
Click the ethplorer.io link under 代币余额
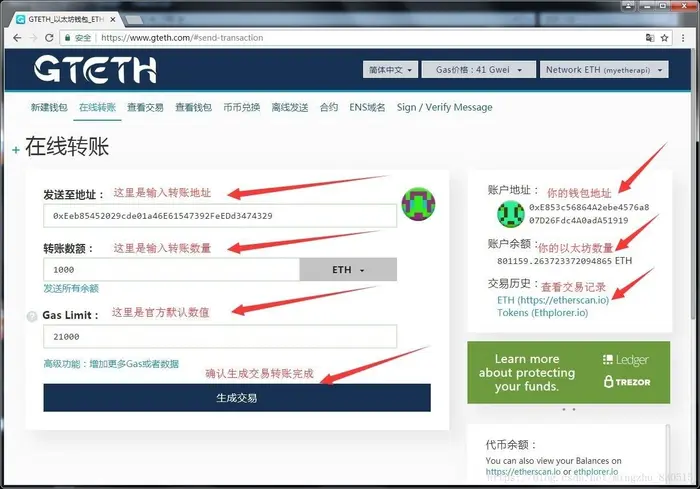click(x=596, y=472)
